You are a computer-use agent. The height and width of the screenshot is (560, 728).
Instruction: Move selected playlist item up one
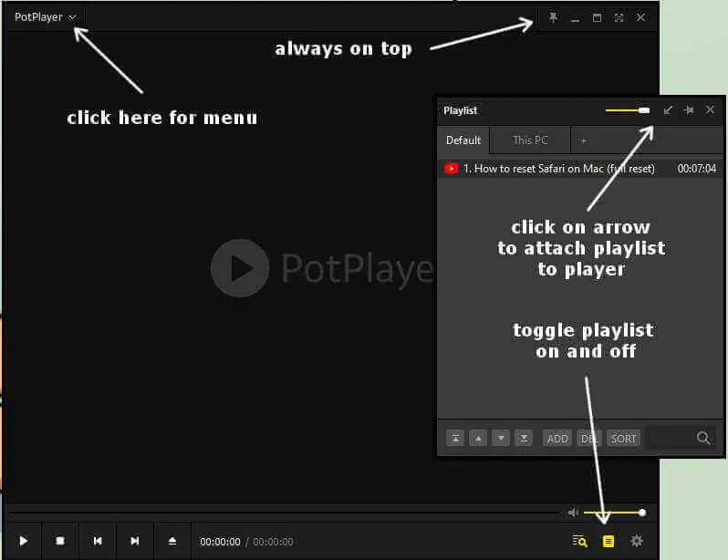pos(478,438)
